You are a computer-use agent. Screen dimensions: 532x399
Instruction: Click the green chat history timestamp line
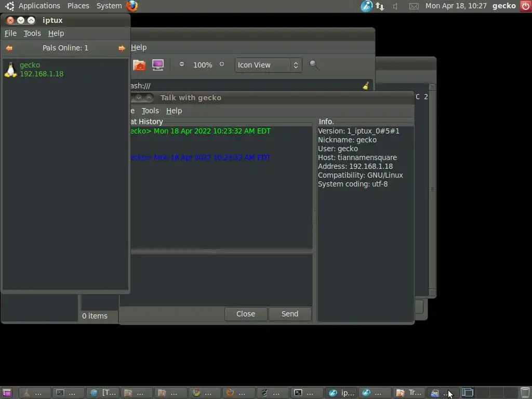201,131
